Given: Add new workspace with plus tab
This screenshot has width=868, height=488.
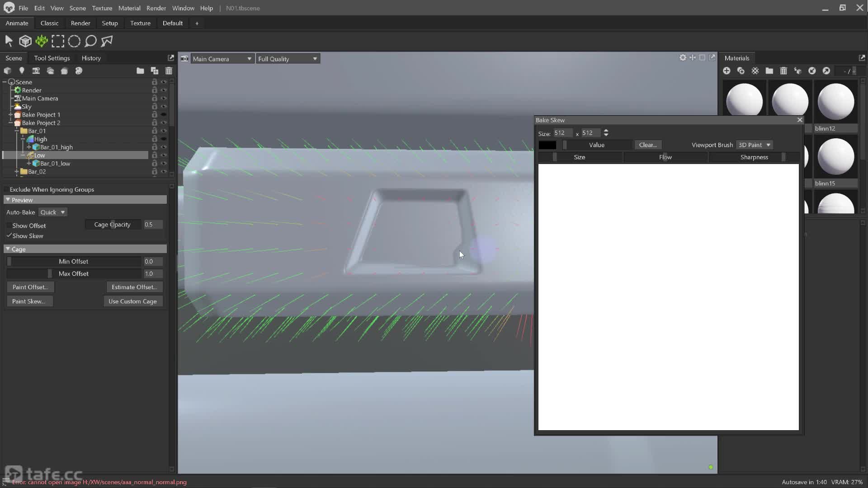Looking at the screenshot, I should click(197, 23).
